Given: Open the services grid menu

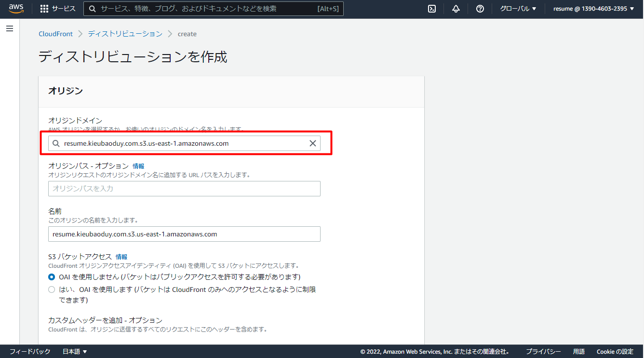Looking at the screenshot, I should click(x=44, y=9).
